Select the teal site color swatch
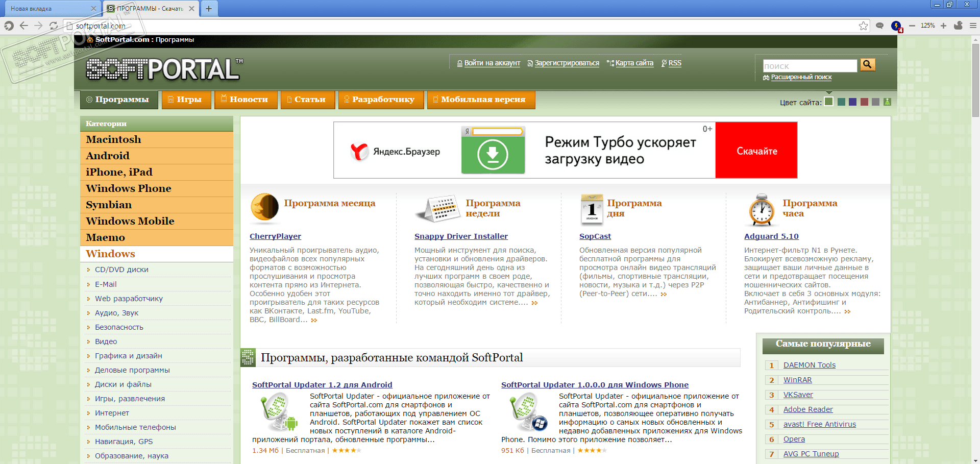 coord(841,102)
